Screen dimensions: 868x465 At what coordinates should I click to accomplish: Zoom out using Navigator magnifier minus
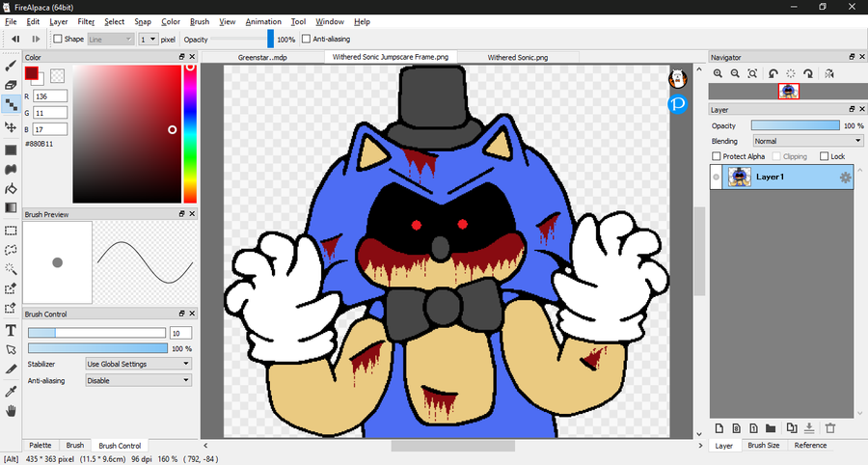pyautogui.click(x=735, y=73)
